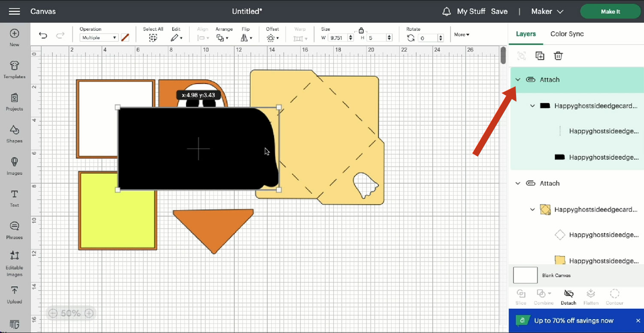Toggle the size aspect ratio lock
Image resolution: width=644 pixels, height=333 pixels.
[x=361, y=30]
